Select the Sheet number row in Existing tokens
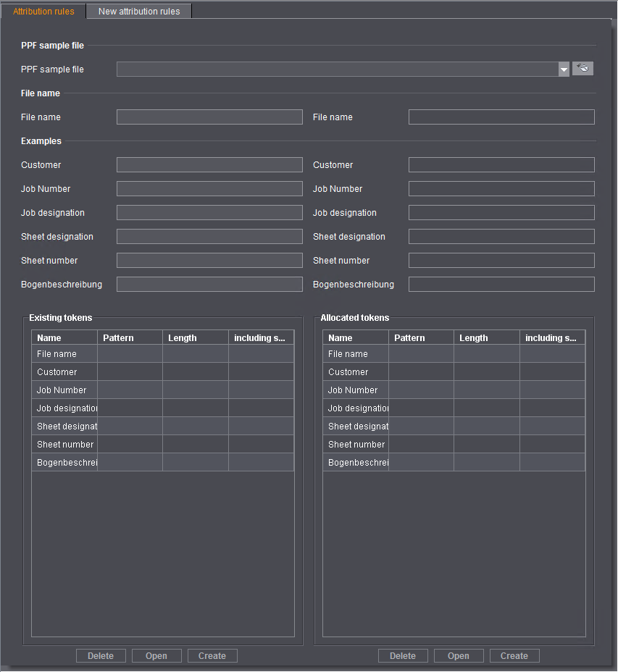Screen dimensions: 618x672 (x=63, y=444)
